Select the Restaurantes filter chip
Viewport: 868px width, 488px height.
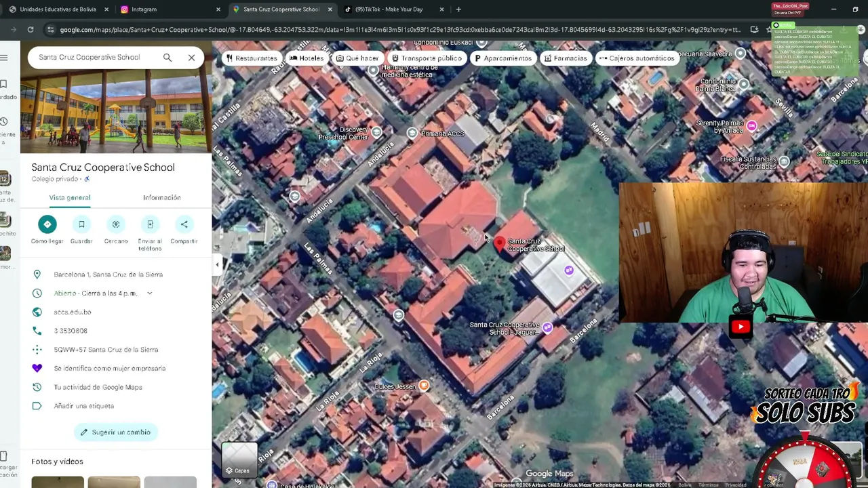[x=252, y=58]
